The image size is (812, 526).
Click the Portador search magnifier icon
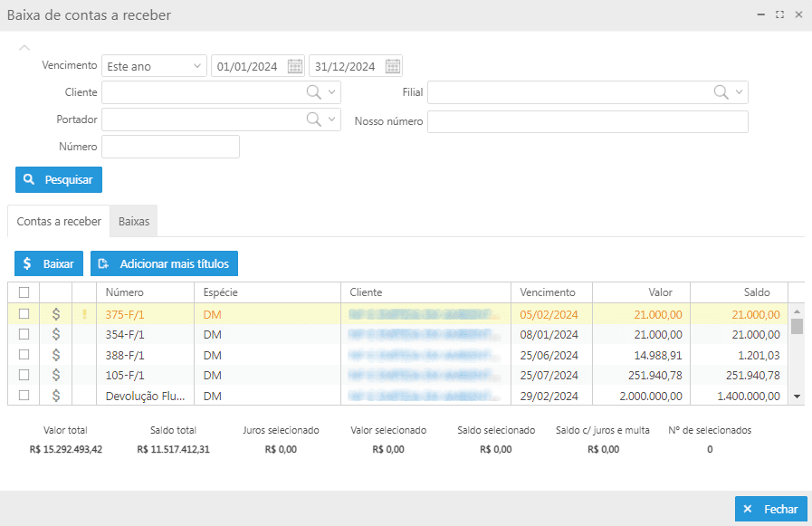(x=313, y=120)
